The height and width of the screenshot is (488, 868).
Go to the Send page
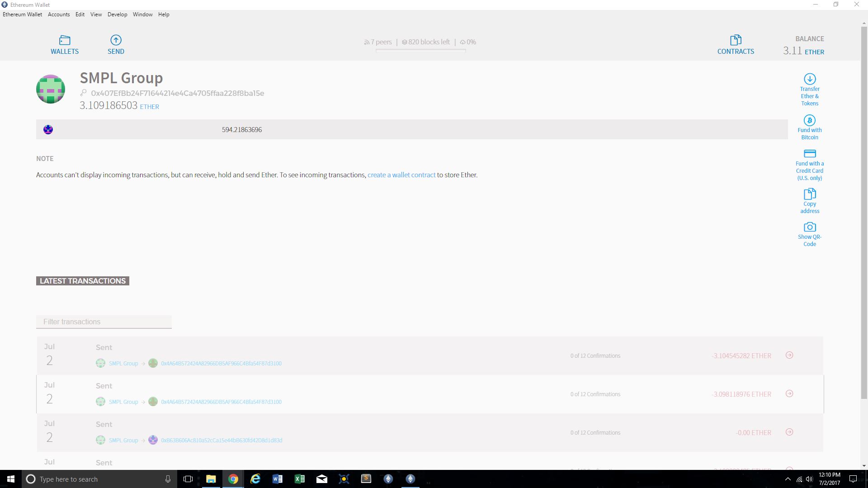(116, 45)
